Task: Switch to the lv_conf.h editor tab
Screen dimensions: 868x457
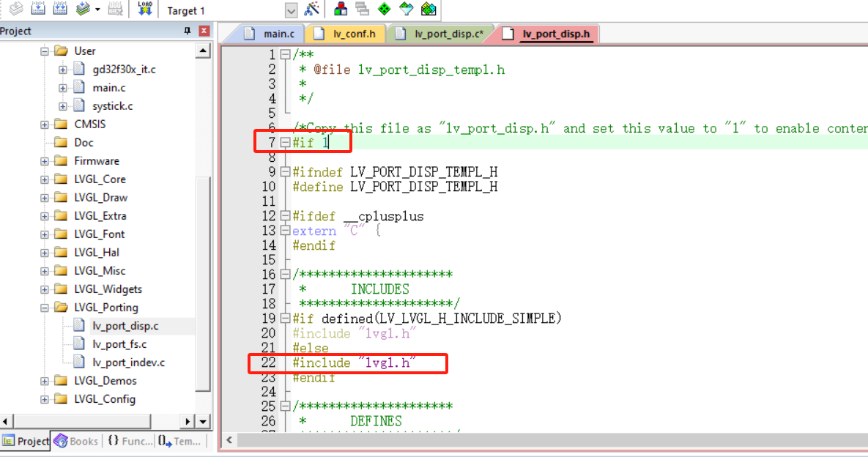Action: click(x=346, y=34)
